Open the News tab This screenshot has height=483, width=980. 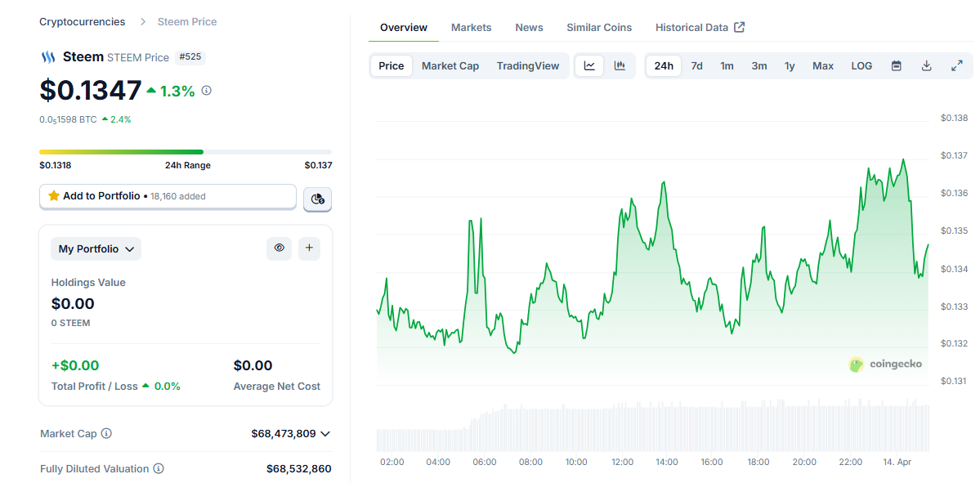[530, 28]
